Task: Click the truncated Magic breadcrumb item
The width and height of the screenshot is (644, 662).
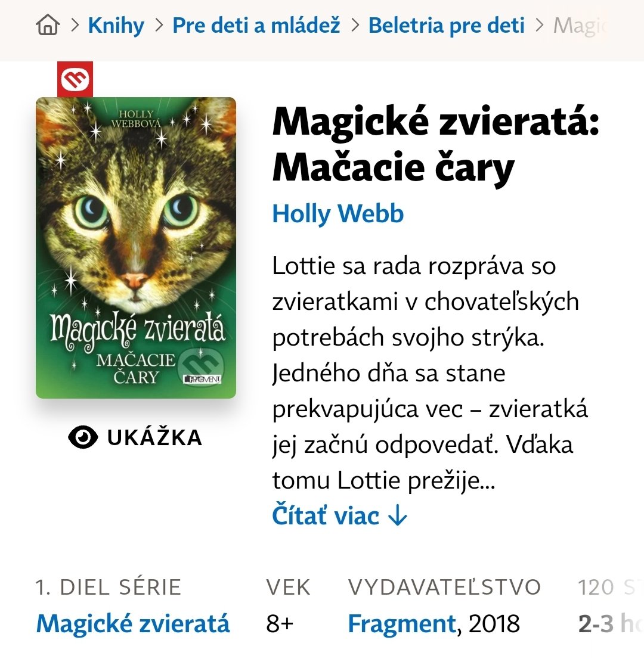Action: pos(581,26)
